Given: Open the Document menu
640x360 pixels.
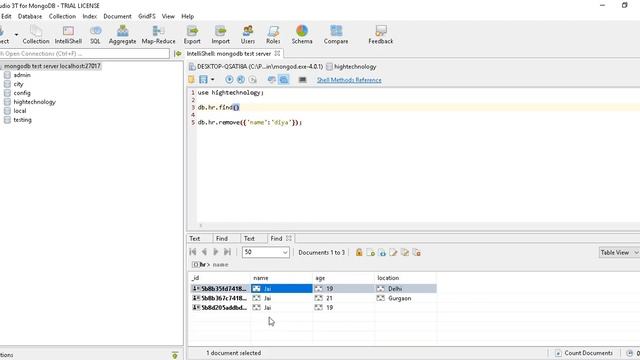Looking at the screenshot, I should click(117, 16).
